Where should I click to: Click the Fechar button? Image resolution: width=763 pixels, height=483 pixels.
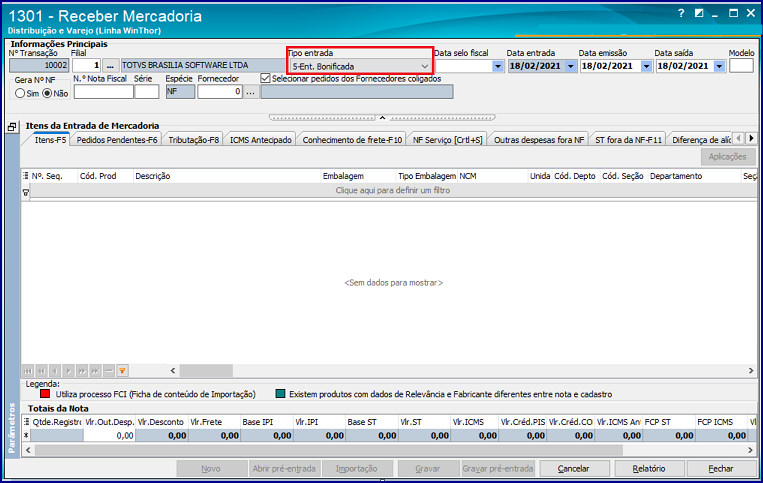click(x=721, y=469)
